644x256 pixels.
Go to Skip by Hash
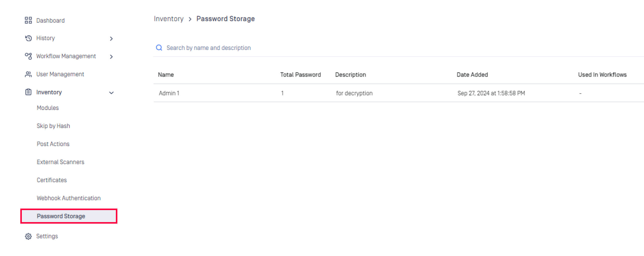[53, 126]
